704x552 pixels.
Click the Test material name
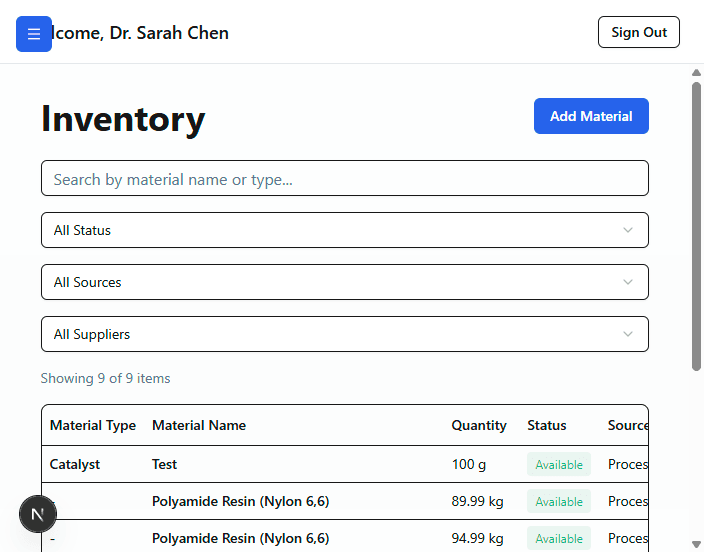pos(164,464)
